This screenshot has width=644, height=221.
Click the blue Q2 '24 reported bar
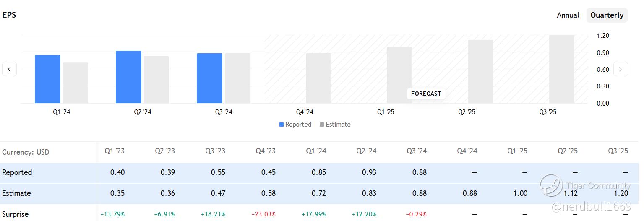coord(128,77)
